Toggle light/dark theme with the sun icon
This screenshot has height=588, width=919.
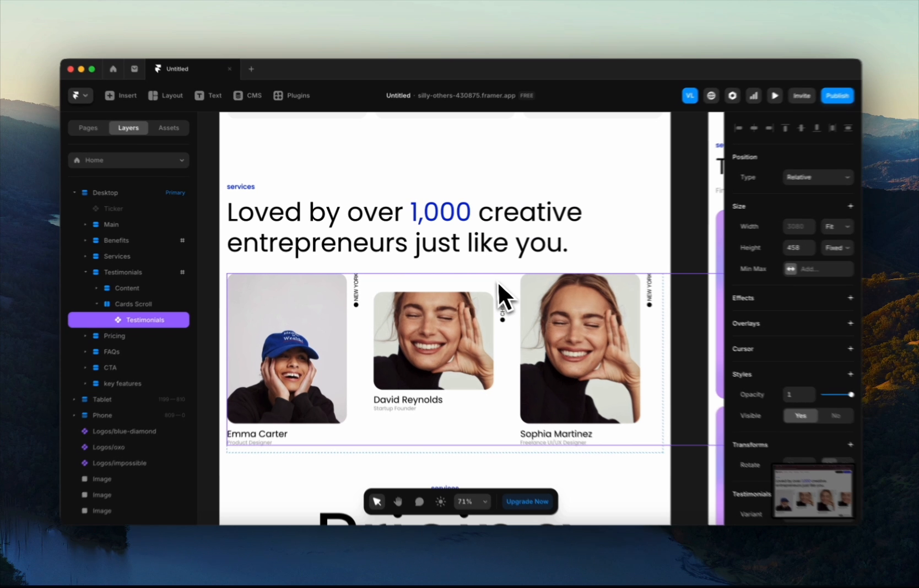(440, 501)
